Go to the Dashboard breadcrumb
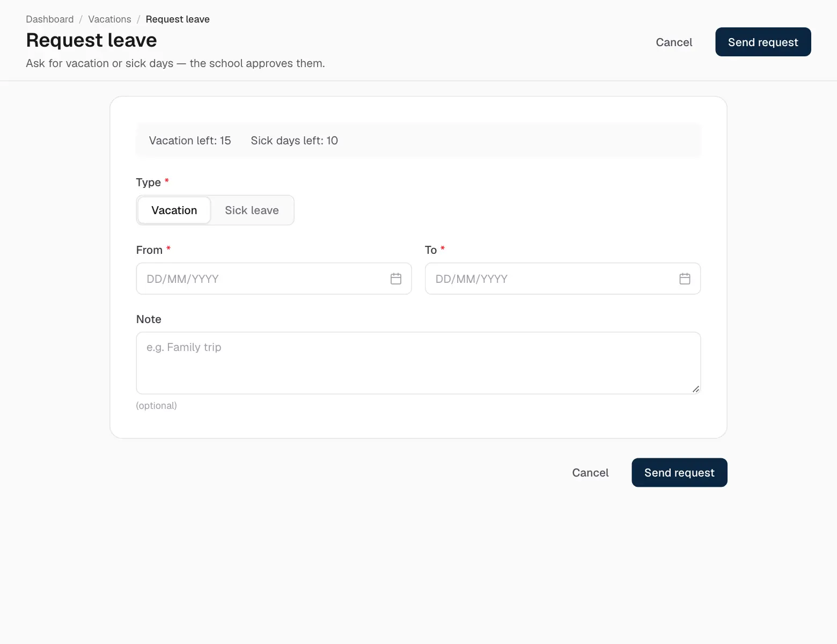 point(50,19)
